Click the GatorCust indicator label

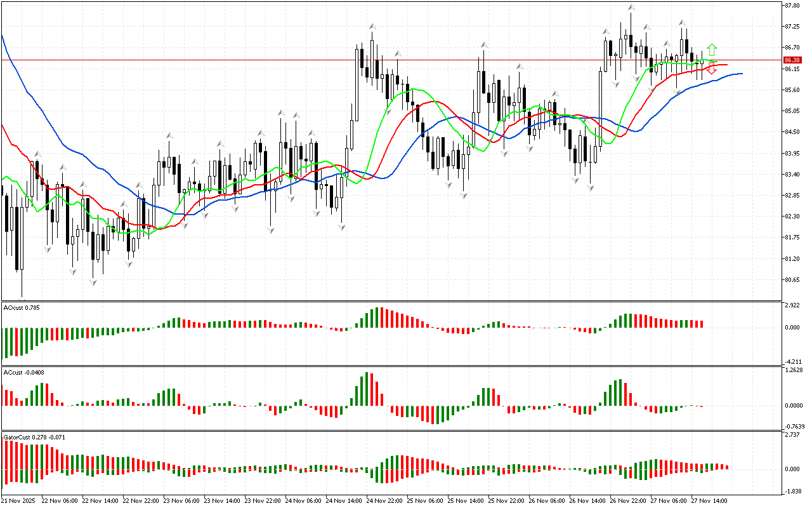click(34, 438)
